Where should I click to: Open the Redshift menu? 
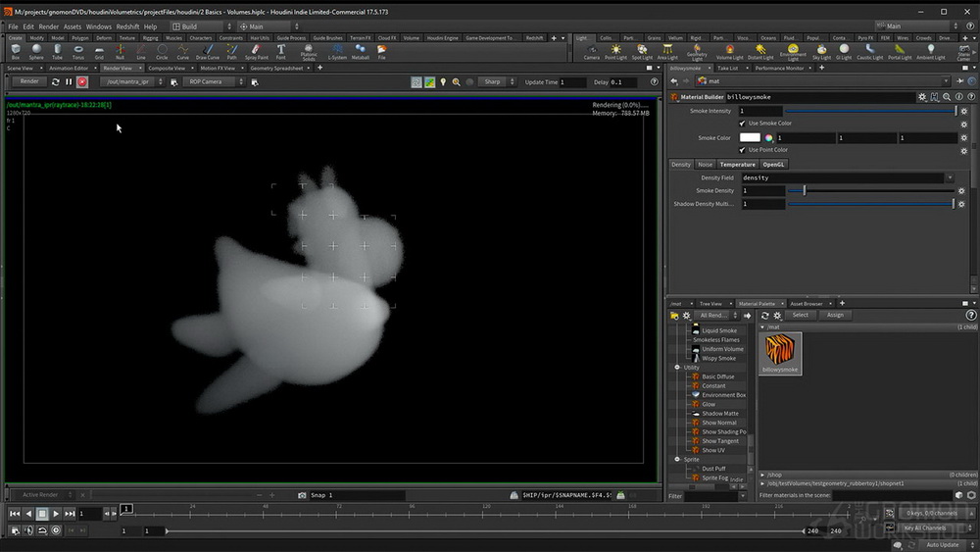coord(127,26)
